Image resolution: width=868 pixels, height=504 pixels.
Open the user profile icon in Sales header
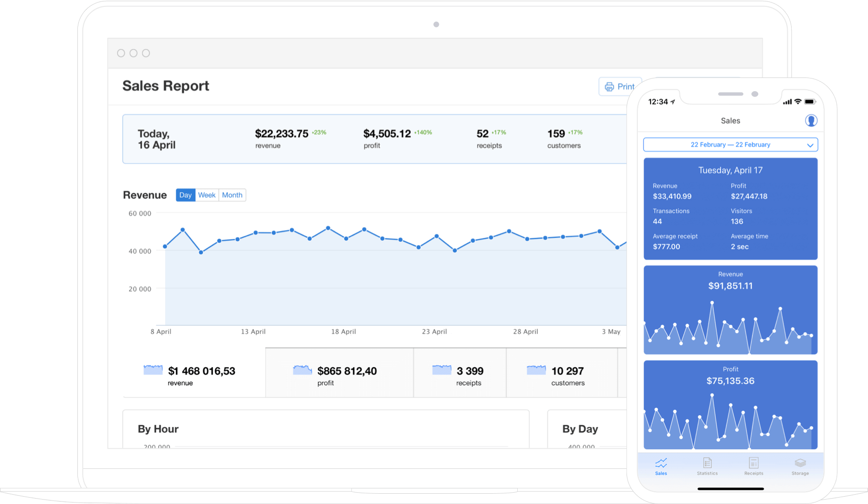point(811,121)
